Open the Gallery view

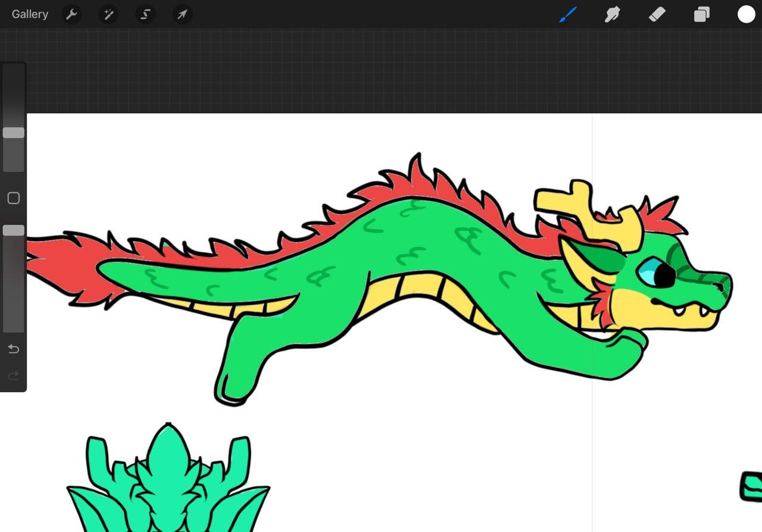click(30, 14)
